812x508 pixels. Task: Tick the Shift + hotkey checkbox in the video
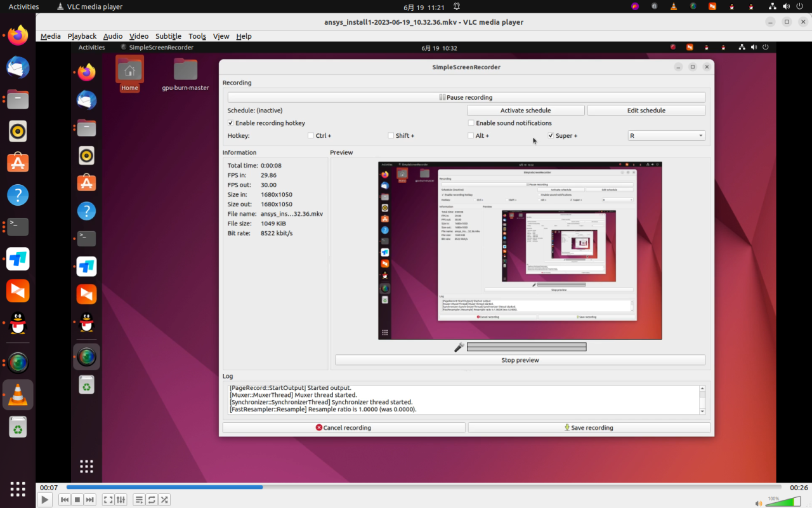pos(391,136)
